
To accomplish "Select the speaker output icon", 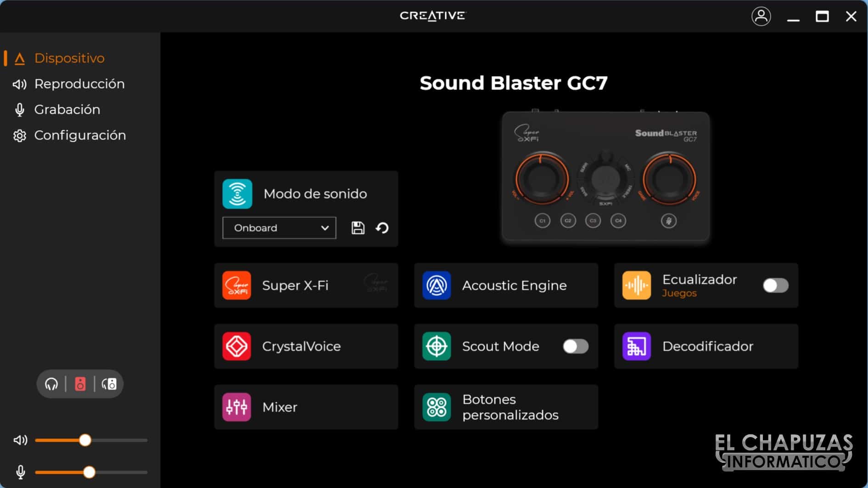I will 80,384.
